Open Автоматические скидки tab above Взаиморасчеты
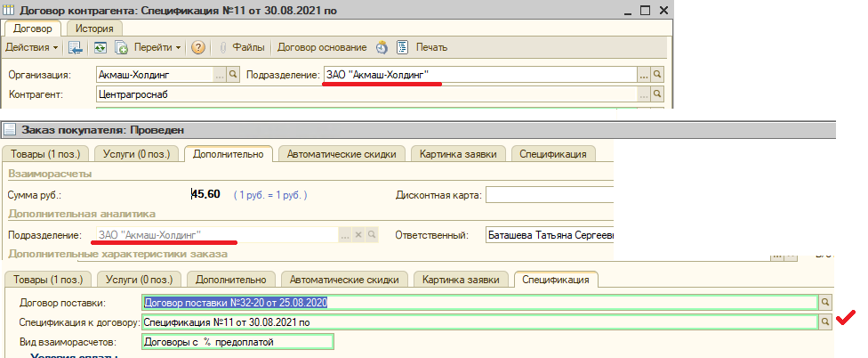868x358 pixels. [x=342, y=154]
